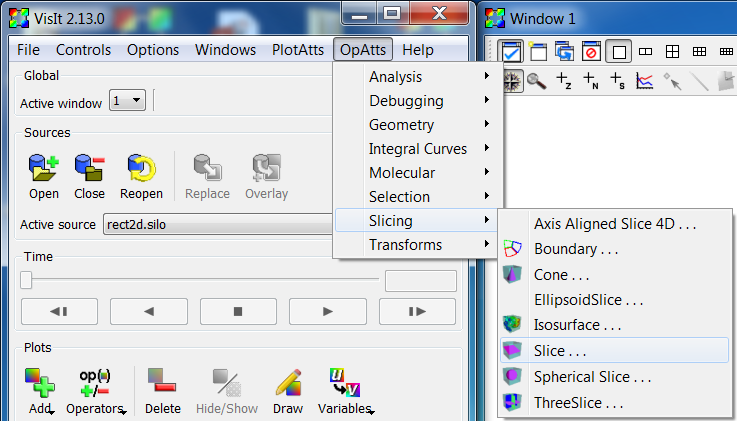Screen dimensions: 737x421
Task: Toggle the active window checkmark icon in Window 1
Action: click(x=511, y=51)
